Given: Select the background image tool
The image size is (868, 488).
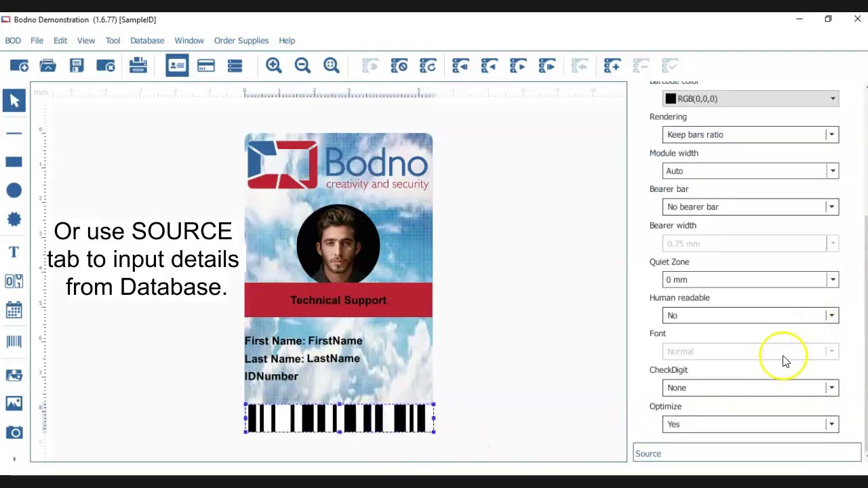Looking at the screenshot, I should (x=14, y=375).
